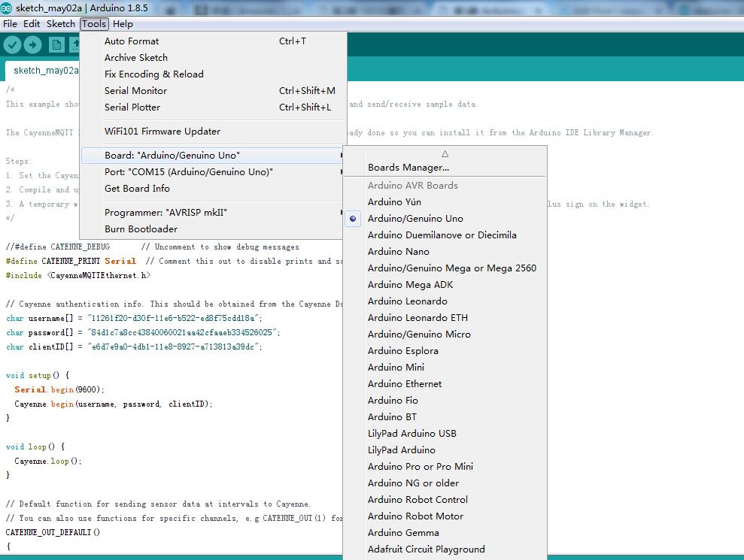Select Arduino Duemilanove or Diecimila board
744x560 pixels.
445,235
